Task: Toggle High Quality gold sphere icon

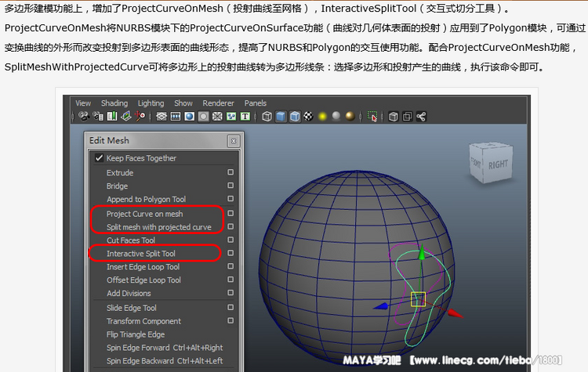Action: point(350,116)
